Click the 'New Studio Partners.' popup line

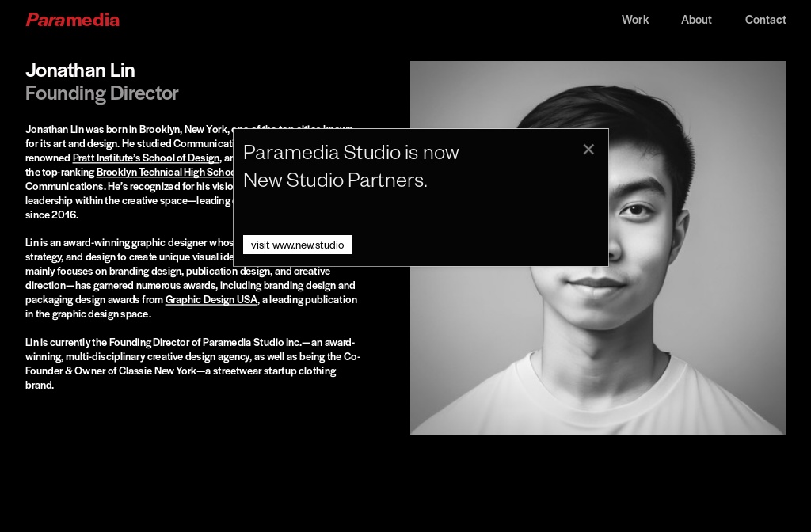point(335,180)
